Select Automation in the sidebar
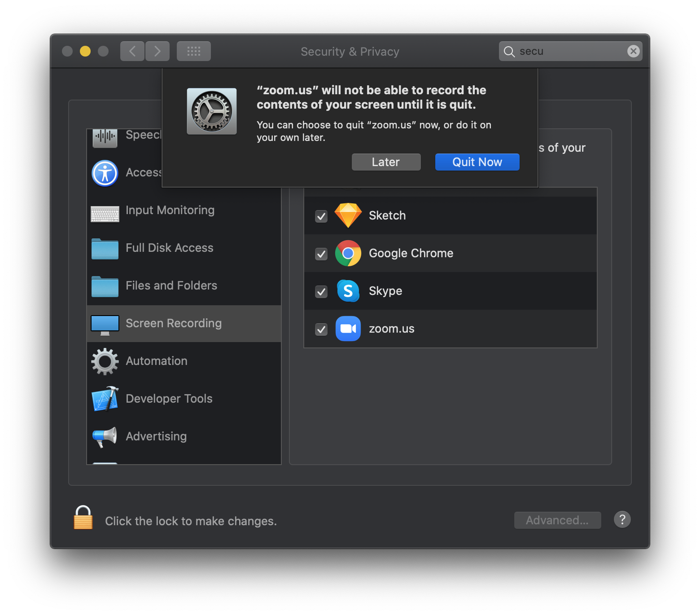The image size is (700, 615). pyautogui.click(x=184, y=361)
